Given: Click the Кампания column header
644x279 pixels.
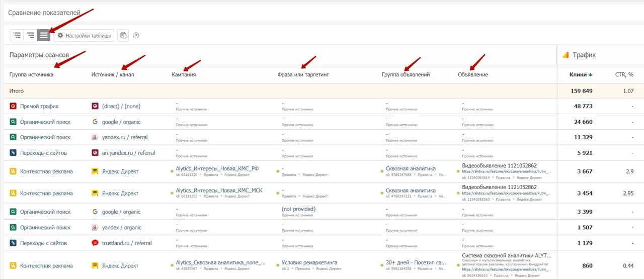Looking at the screenshot, I should pyautogui.click(x=184, y=74).
